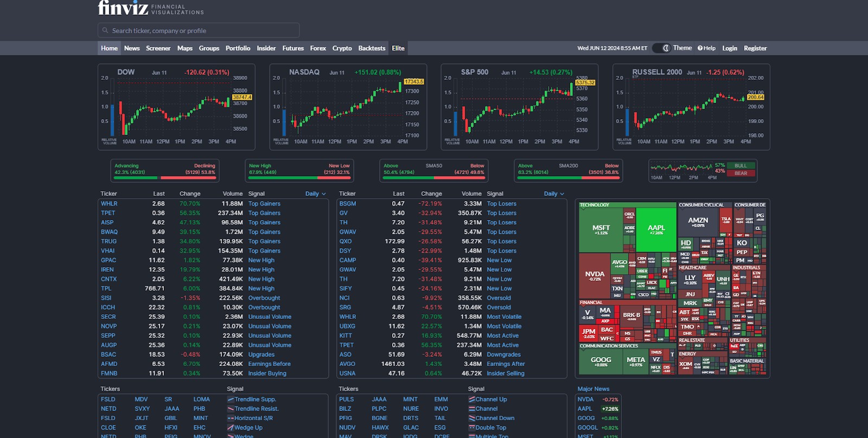
Task: Click the NVDA tile in heatmap
Action: tap(595, 276)
